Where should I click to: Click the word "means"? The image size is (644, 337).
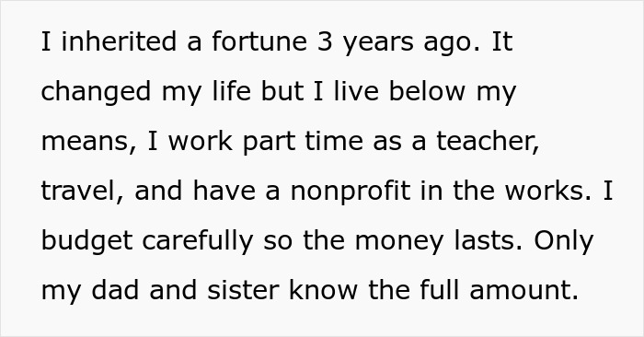88,142
